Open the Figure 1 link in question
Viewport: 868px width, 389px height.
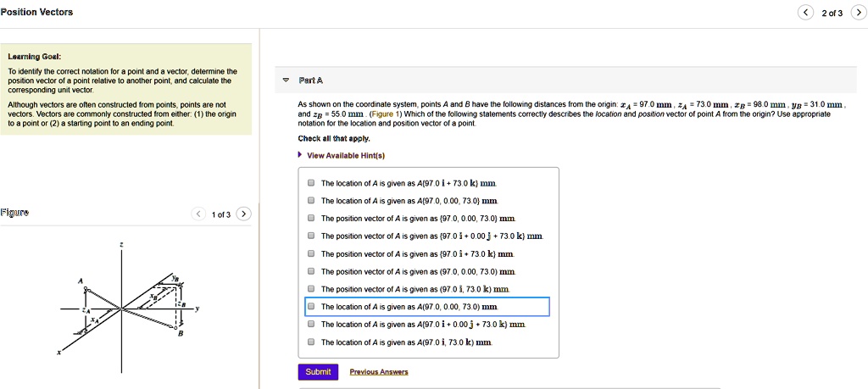(386, 114)
